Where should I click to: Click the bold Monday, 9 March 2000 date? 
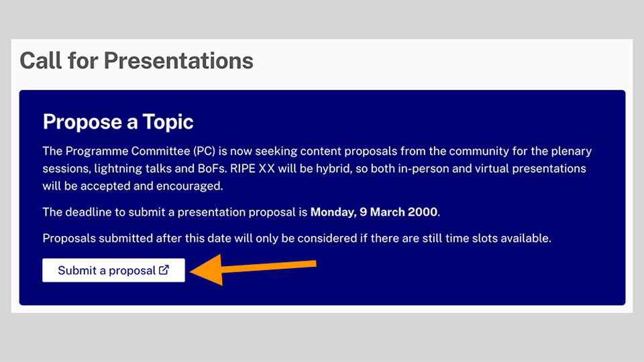coord(374,212)
